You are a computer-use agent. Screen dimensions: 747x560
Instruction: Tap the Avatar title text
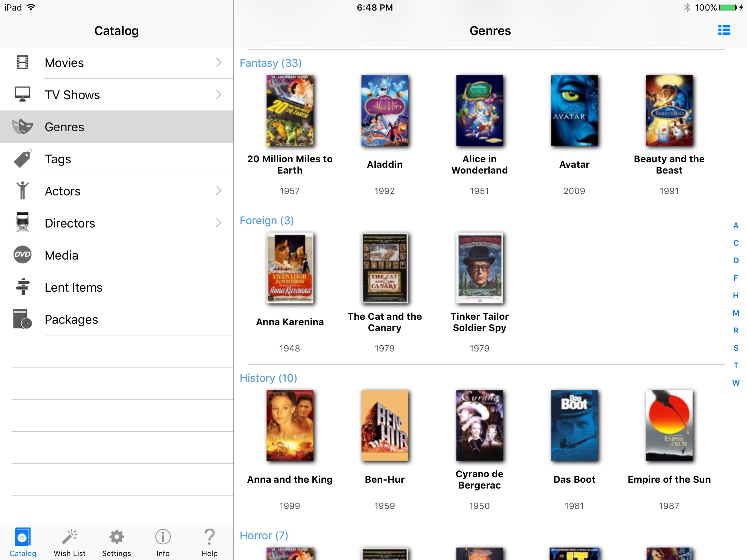574,164
